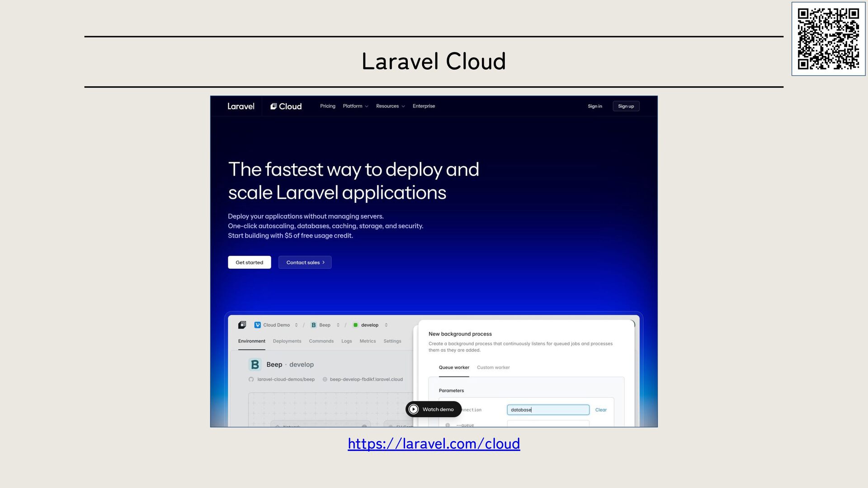Image resolution: width=868 pixels, height=488 pixels.
Task: Select the Queue worker tab
Action: coord(454,367)
